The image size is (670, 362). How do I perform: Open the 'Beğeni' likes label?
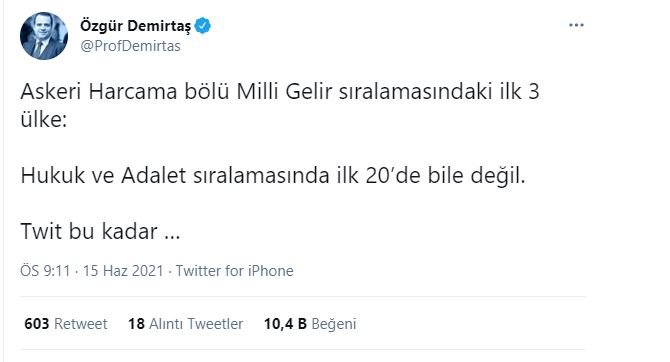[x=334, y=324]
